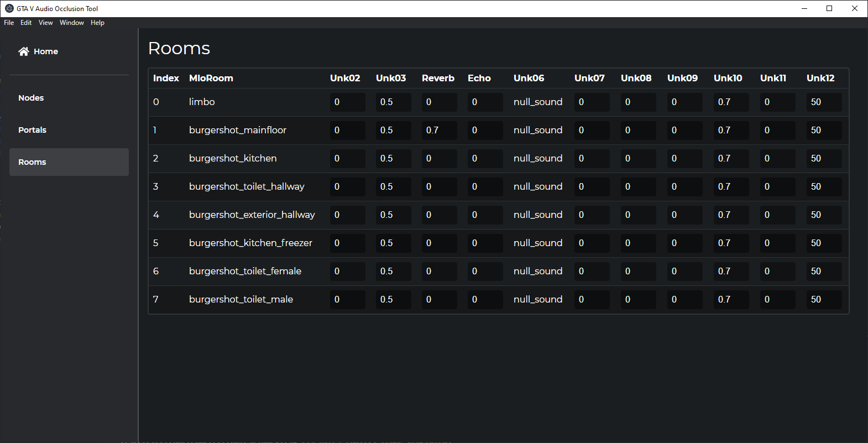This screenshot has width=868, height=443.
Task: Click the burgershot_exterior_hallway room name
Action: [252, 215]
